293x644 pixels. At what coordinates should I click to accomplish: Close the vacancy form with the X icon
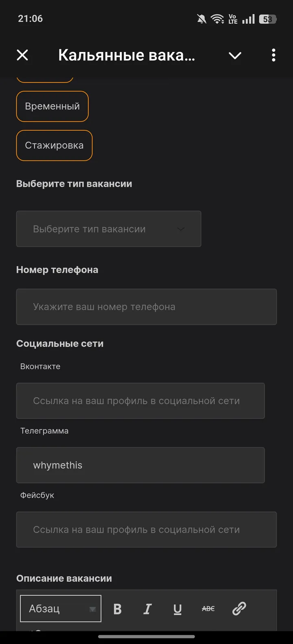tap(22, 55)
